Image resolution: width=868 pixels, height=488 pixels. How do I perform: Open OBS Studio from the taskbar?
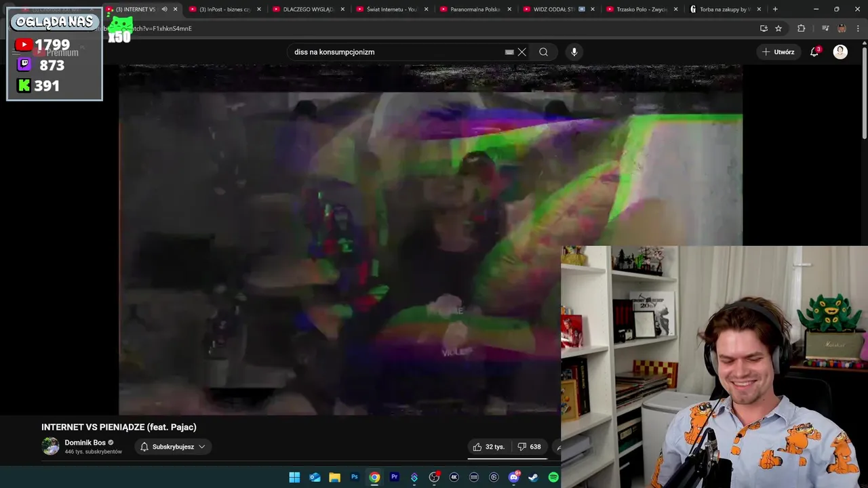[x=434, y=477]
